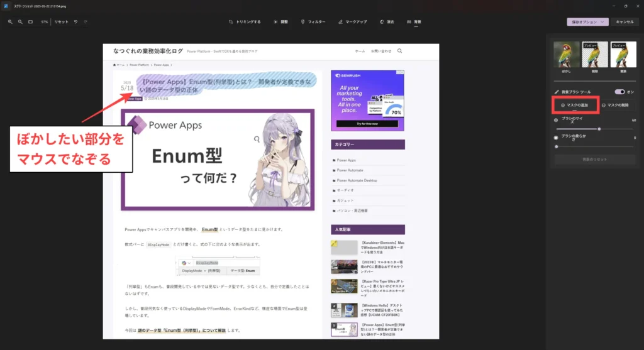Click the screenshot file name in title bar
The width and height of the screenshot is (644, 350).
(40, 6)
